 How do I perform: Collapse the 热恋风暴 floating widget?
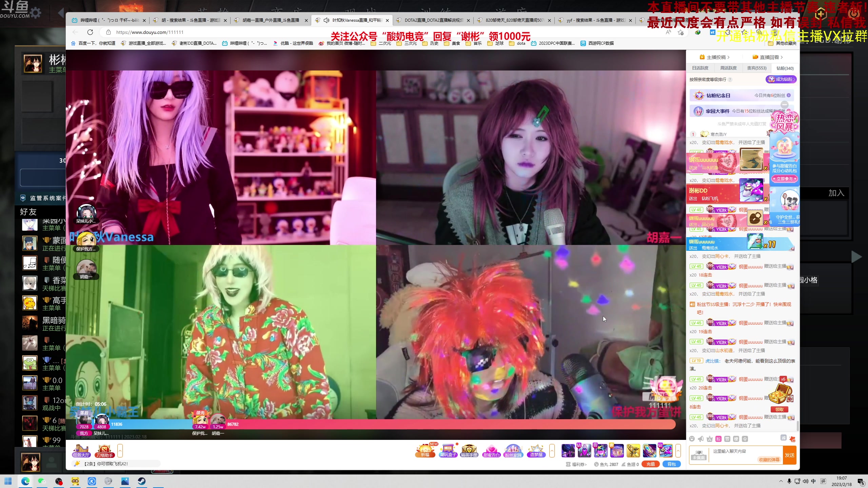(785, 105)
